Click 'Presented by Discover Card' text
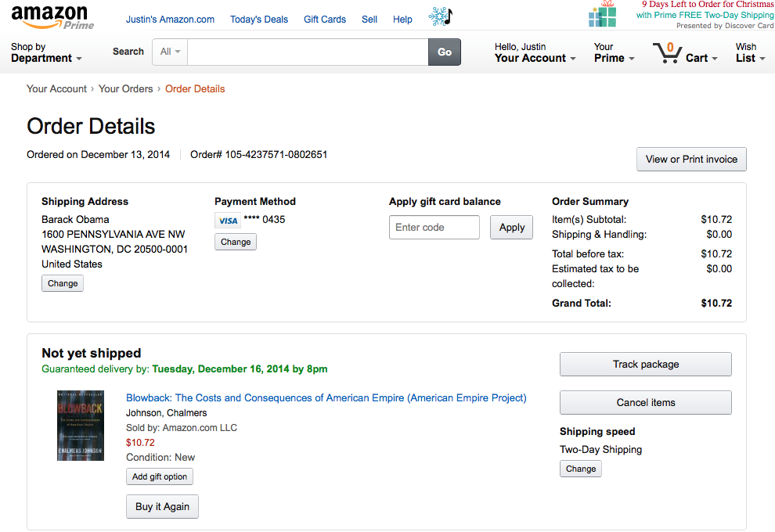 pyautogui.click(x=725, y=26)
